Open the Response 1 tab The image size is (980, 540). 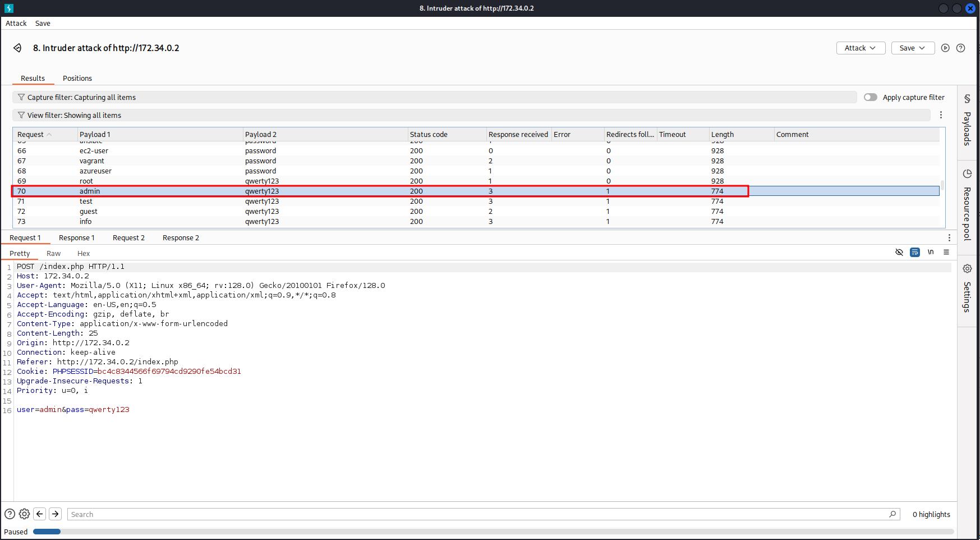[x=77, y=237]
